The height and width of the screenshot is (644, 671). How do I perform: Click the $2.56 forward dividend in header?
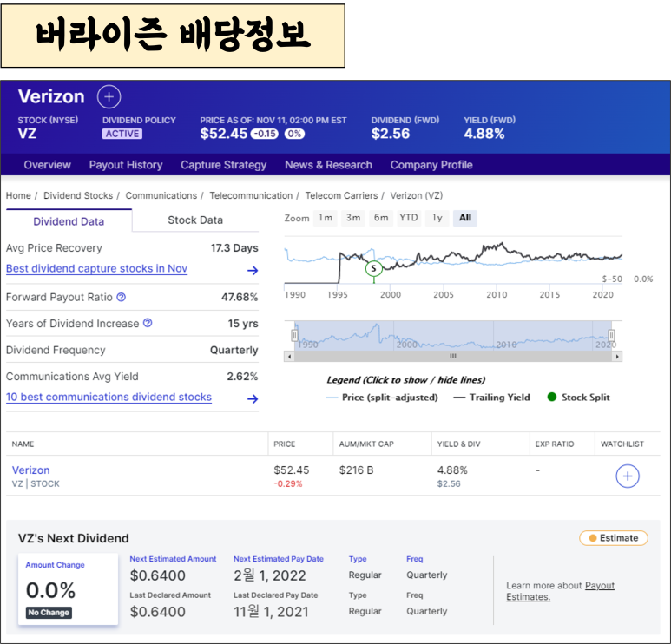coord(391,134)
